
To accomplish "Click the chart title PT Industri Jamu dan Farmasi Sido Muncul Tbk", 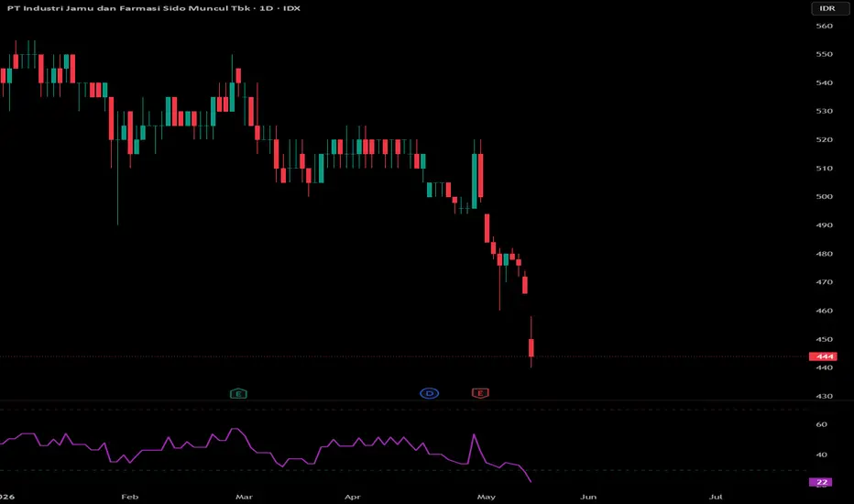I will coord(128,8).
